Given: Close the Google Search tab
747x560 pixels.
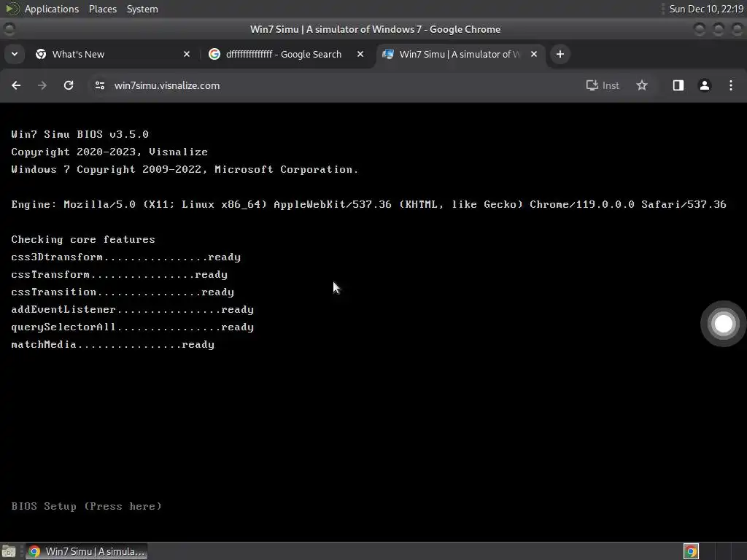Looking at the screenshot, I should coord(360,54).
